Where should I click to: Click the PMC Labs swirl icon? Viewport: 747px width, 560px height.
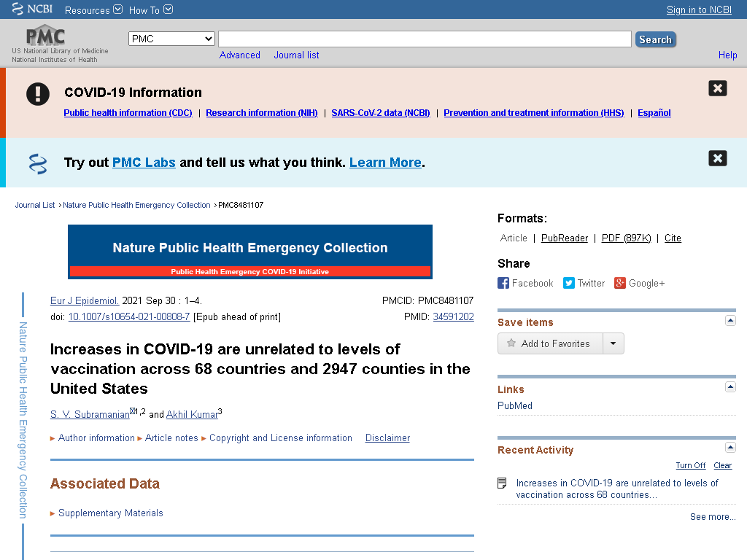[x=38, y=164]
